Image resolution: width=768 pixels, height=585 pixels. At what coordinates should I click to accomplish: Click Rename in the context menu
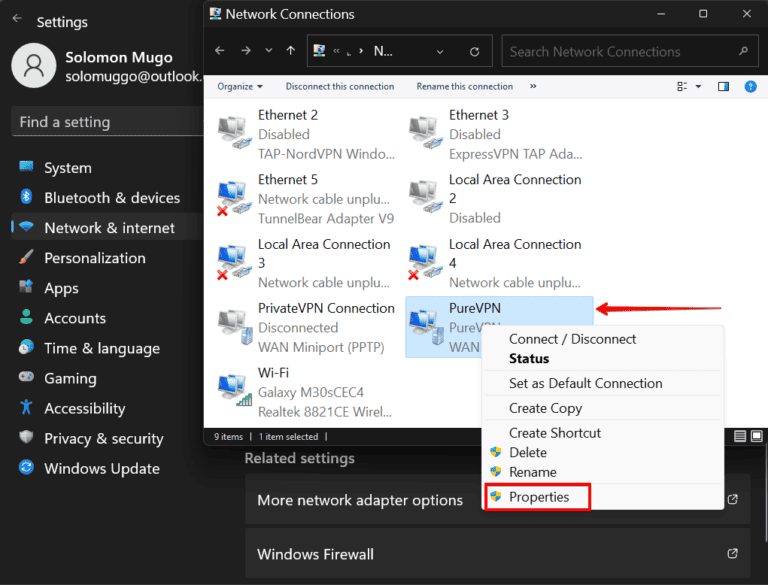click(532, 472)
